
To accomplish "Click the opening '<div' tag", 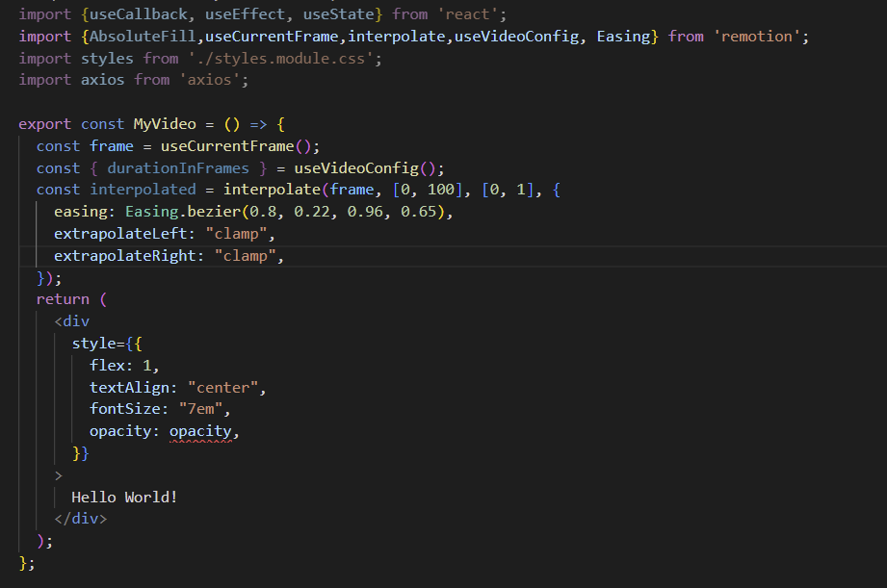I will [72, 321].
